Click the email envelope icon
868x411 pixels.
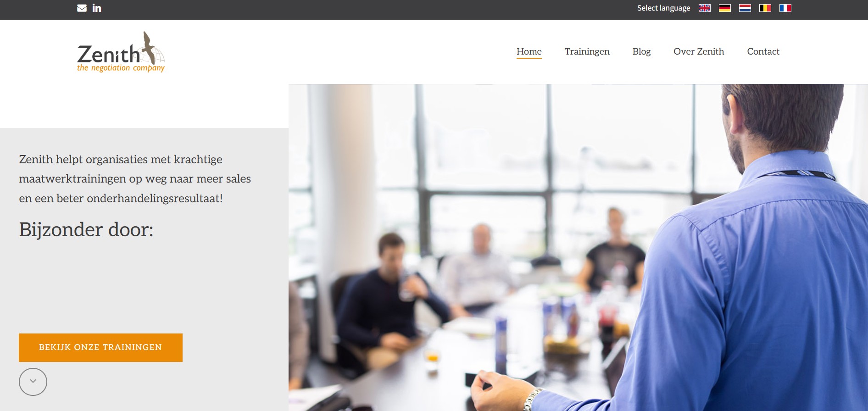82,8
